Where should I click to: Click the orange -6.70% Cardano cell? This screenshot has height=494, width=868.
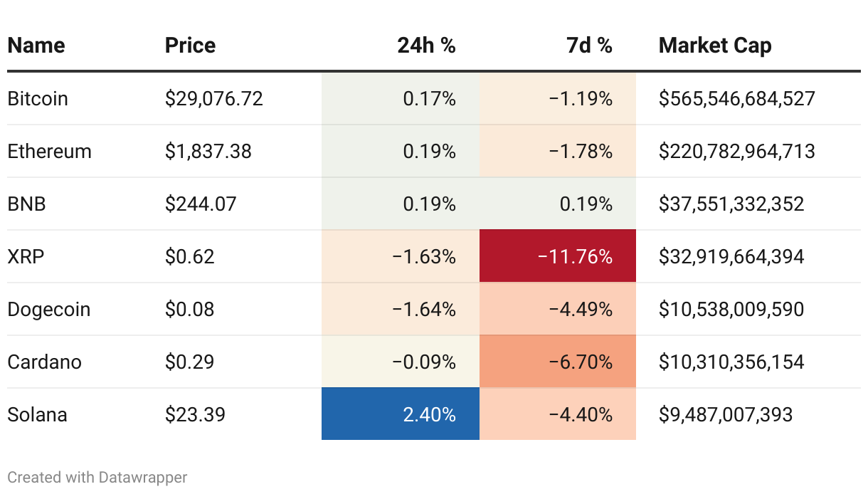(x=558, y=362)
